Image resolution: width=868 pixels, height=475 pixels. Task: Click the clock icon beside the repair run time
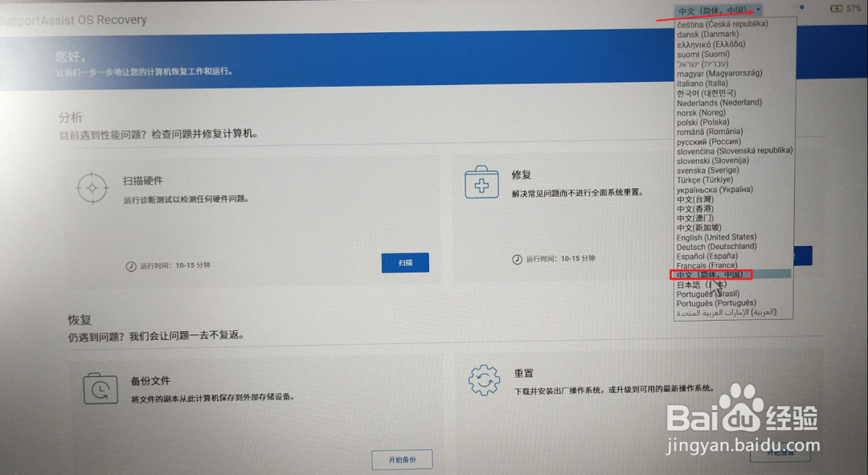pyautogui.click(x=517, y=259)
